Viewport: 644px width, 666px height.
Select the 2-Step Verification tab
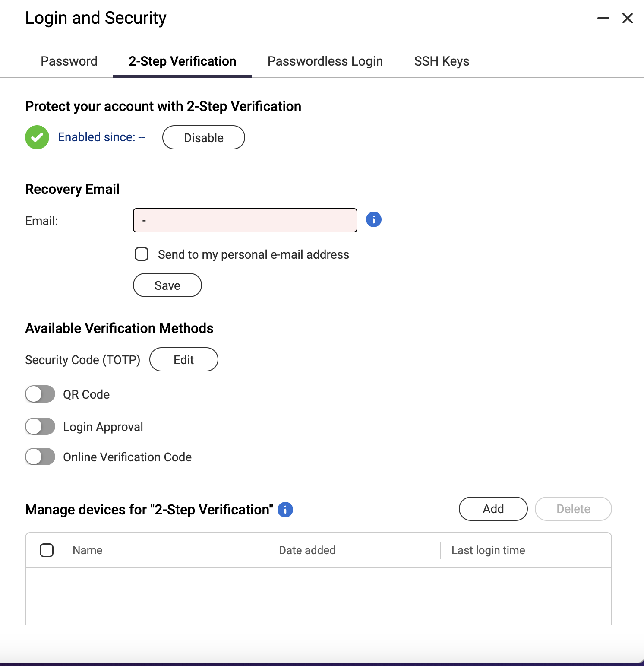[x=183, y=61]
